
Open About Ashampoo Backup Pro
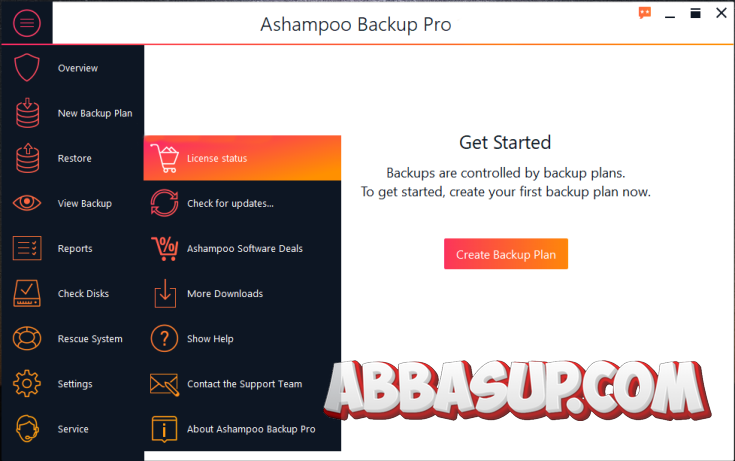242,429
